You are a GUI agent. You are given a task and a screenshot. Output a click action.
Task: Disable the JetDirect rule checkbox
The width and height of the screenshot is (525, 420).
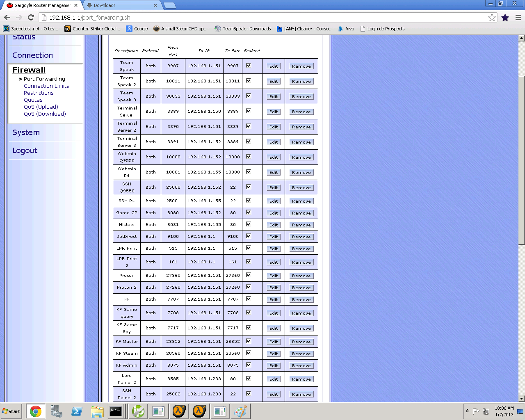click(x=249, y=236)
